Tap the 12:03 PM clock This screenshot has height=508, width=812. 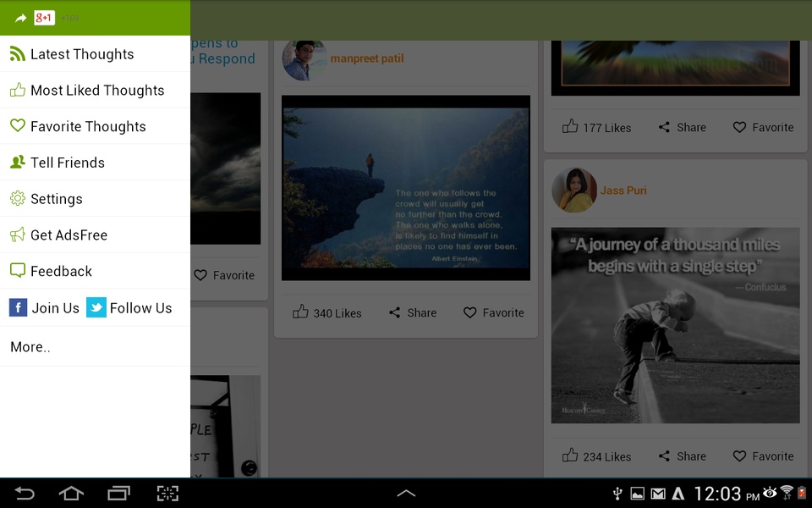click(726, 494)
